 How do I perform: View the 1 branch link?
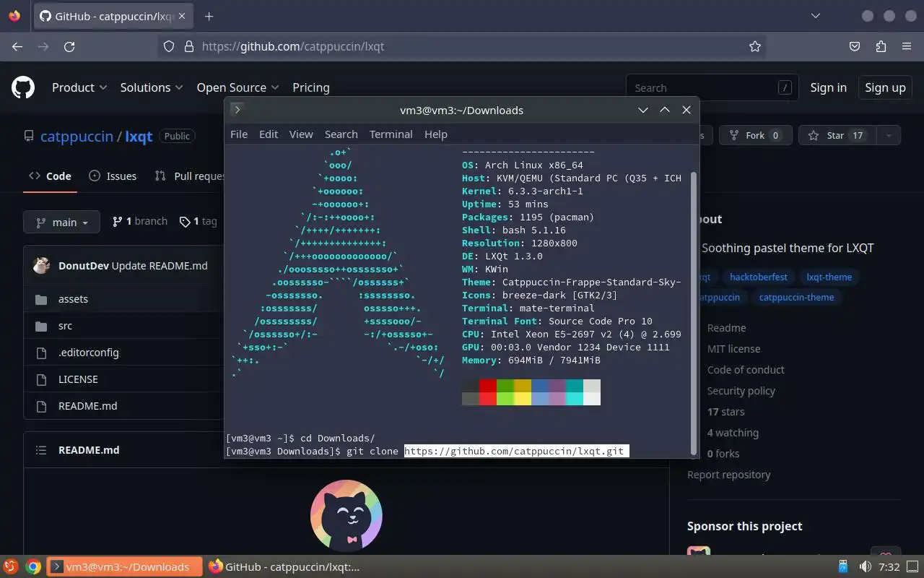coord(140,221)
